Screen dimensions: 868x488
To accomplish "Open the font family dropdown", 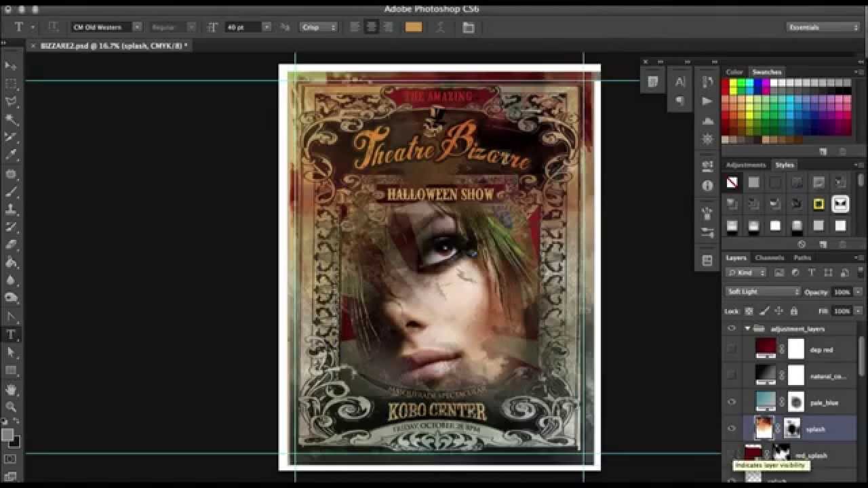I will (137, 27).
